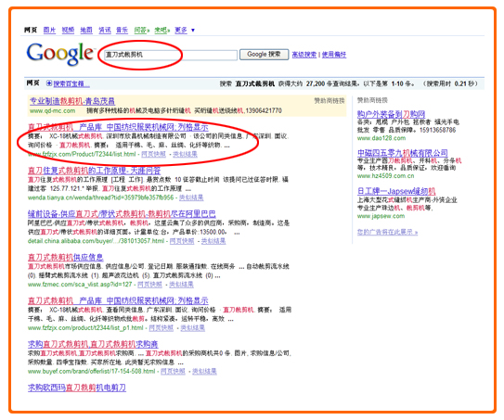Open the 高级搜索 link

tap(304, 55)
